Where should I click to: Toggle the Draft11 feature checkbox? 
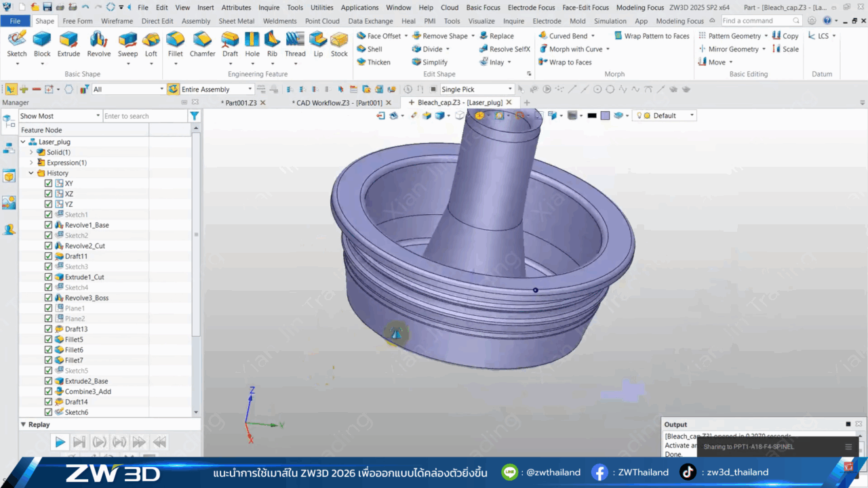(48, 256)
